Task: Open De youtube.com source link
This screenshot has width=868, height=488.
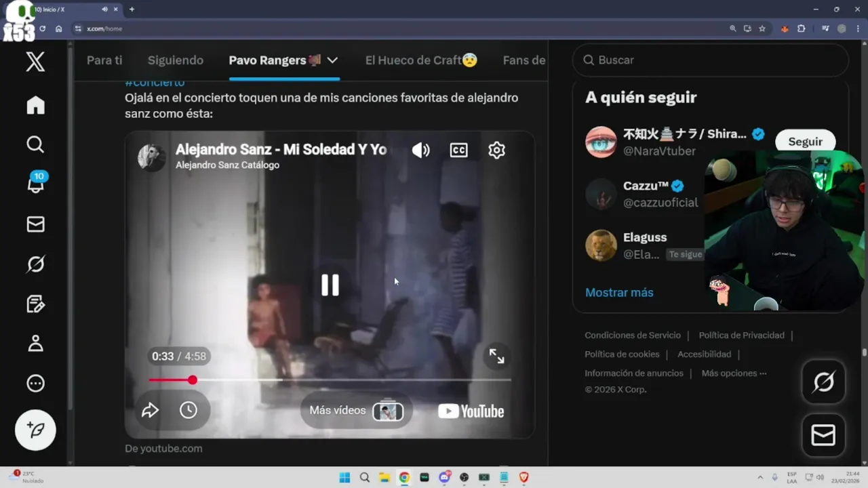Action: pos(163,449)
